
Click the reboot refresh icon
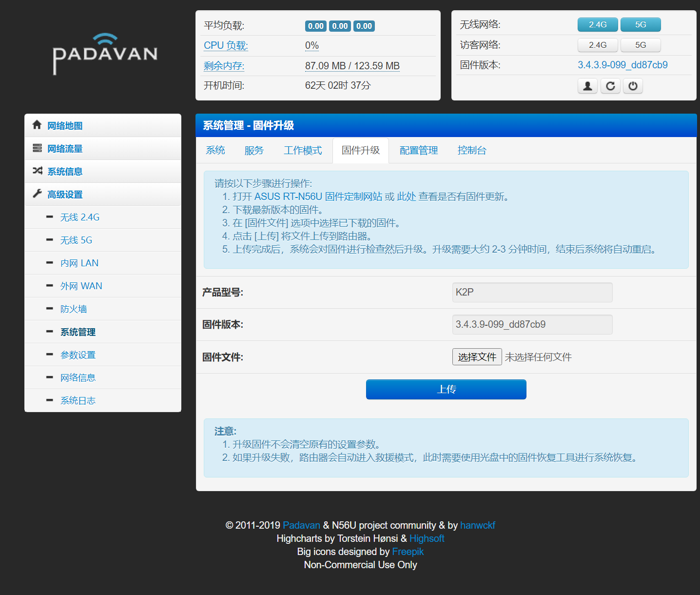tap(610, 86)
